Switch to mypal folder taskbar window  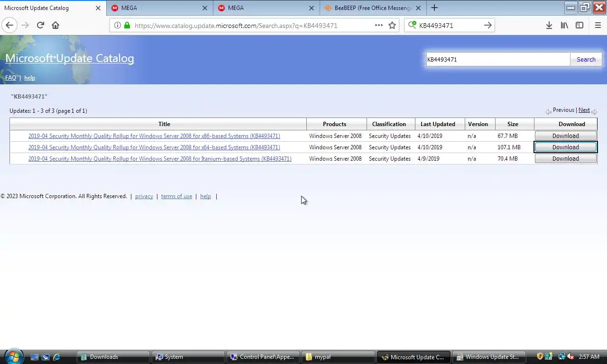pyautogui.click(x=338, y=357)
